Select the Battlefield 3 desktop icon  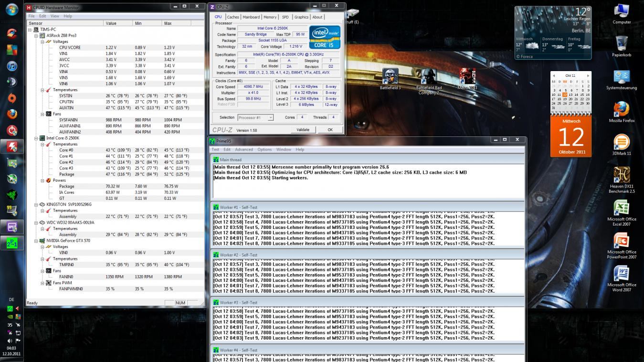[x=390, y=79]
